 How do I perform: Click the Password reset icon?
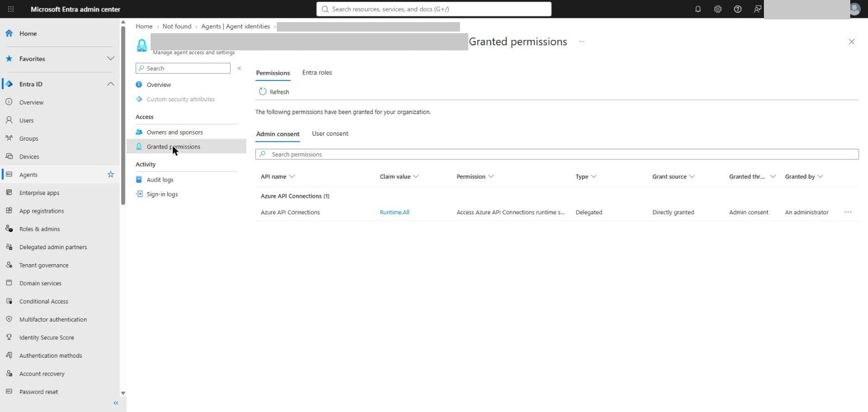pyautogui.click(x=9, y=392)
